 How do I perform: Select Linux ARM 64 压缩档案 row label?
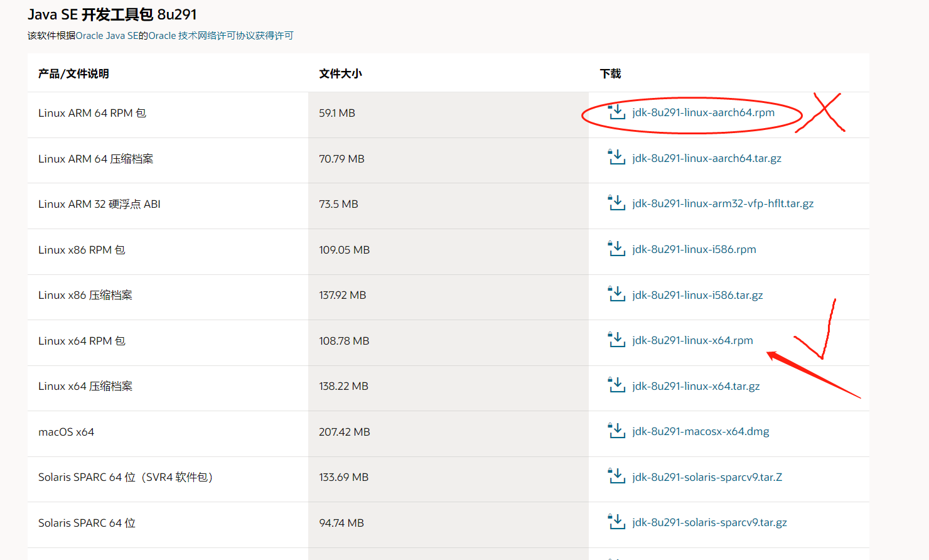tap(95, 159)
